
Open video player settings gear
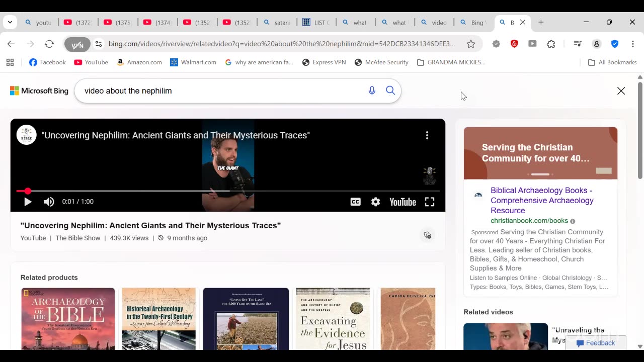[x=375, y=202]
